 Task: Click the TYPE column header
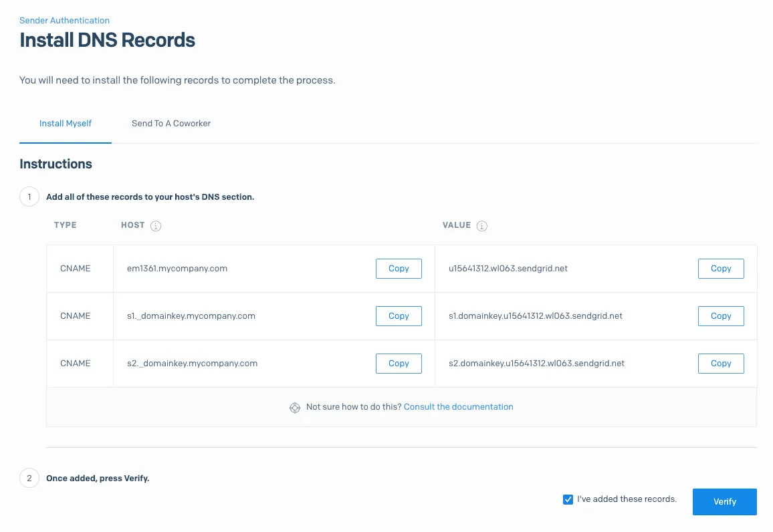point(65,225)
